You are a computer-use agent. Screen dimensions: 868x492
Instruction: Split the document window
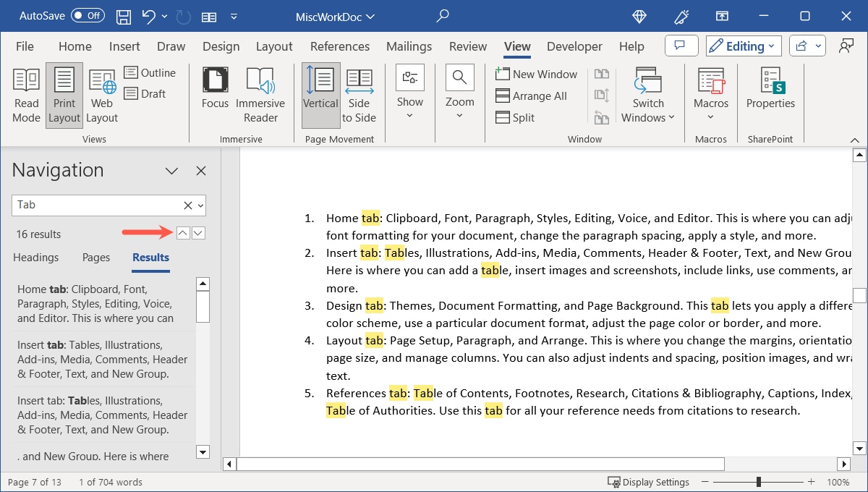[516, 117]
